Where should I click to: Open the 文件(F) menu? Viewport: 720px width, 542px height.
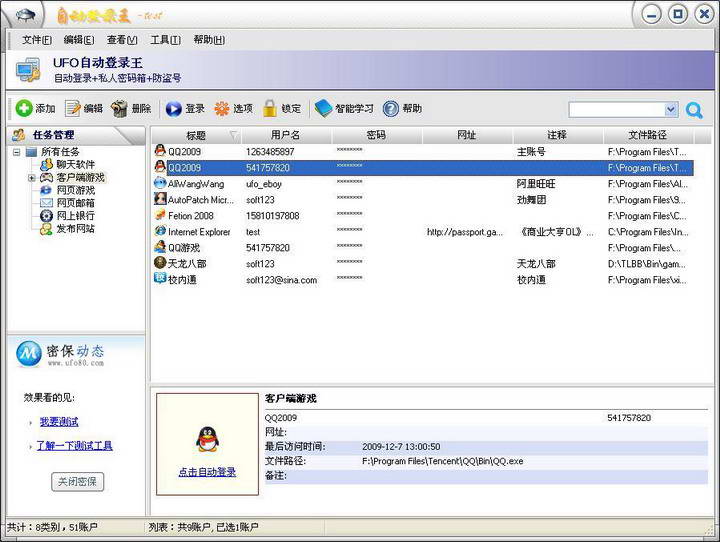[x=36, y=40]
